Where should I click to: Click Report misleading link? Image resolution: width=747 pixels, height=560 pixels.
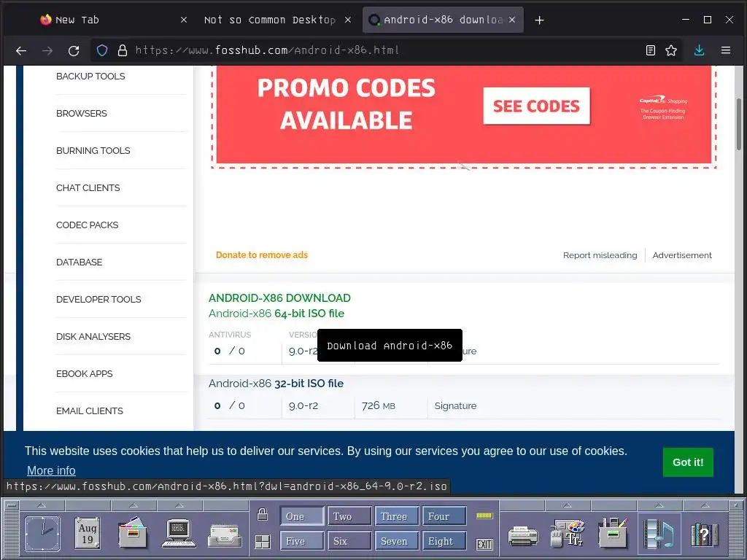[600, 255]
